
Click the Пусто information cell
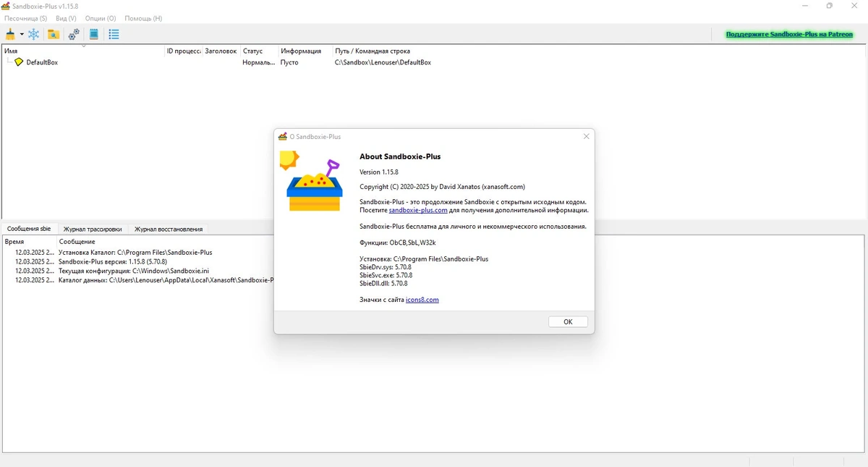click(x=289, y=62)
